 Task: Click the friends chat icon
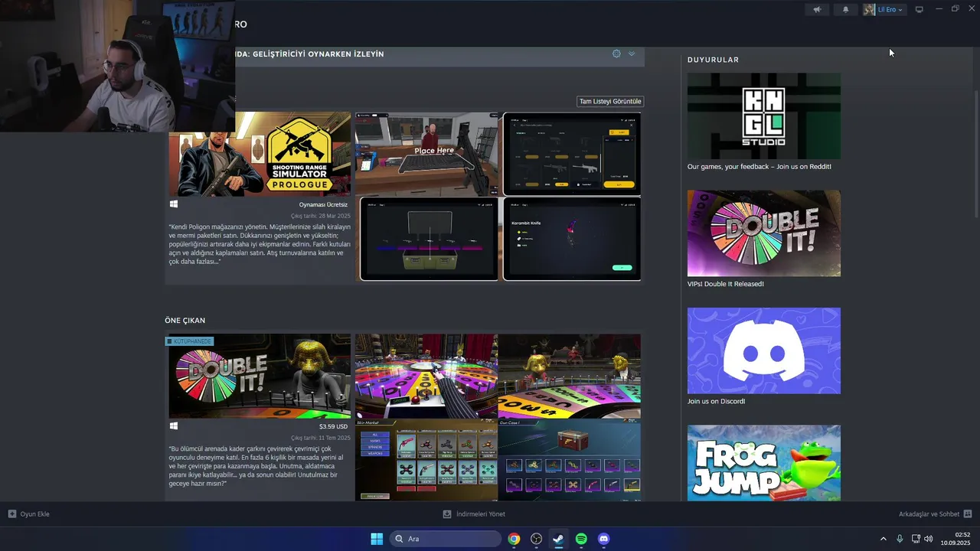[968, 514]
